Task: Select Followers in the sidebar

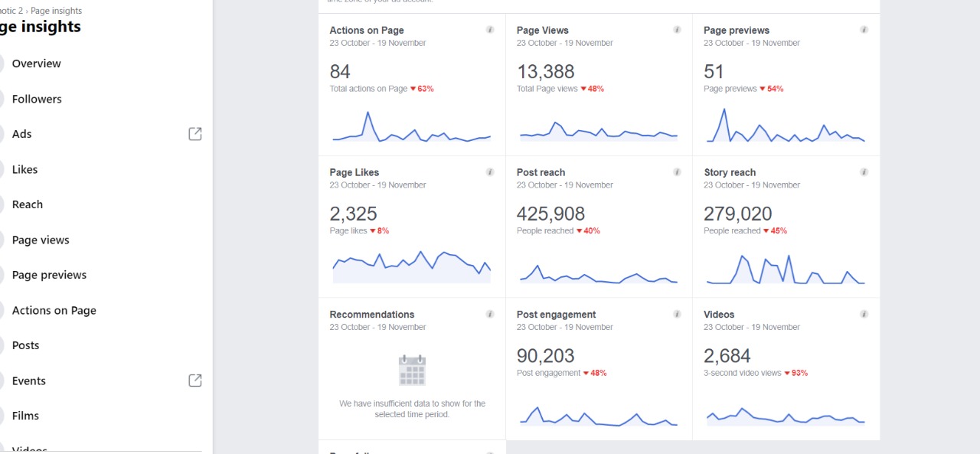Action: (37, 99)
